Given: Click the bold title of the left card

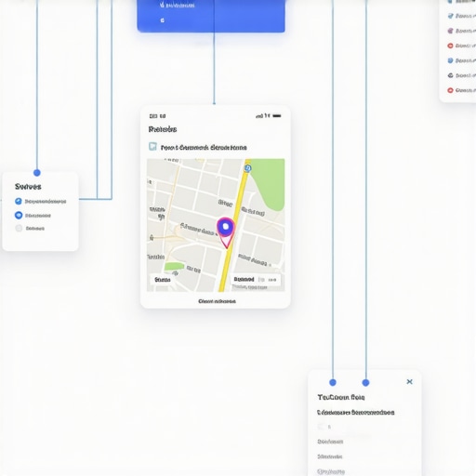Looking at the screenshot, I should point(28,187).
